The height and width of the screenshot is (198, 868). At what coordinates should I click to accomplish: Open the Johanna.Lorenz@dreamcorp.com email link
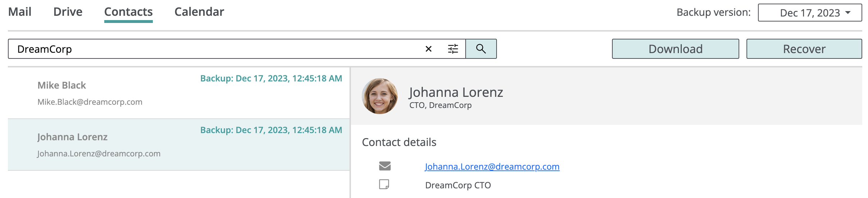tap(492, 167)
